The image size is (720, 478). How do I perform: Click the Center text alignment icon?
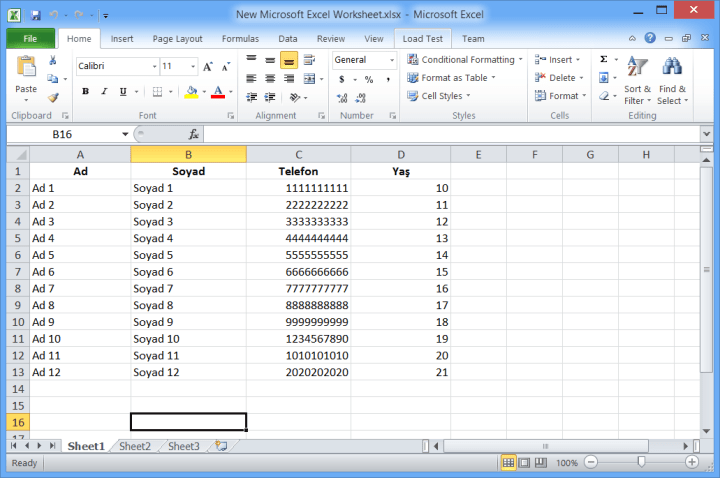click(269, 78)
